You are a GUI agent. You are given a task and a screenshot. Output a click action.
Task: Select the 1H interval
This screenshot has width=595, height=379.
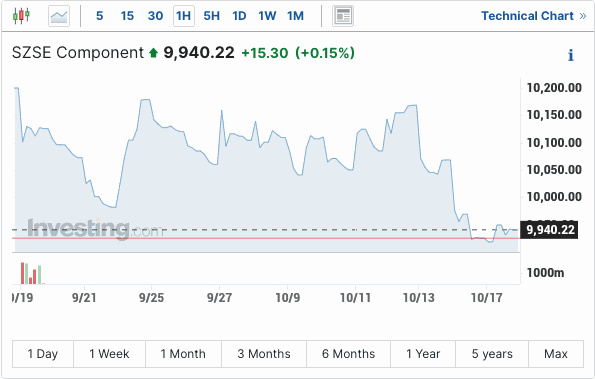click(x=184, y=16)
